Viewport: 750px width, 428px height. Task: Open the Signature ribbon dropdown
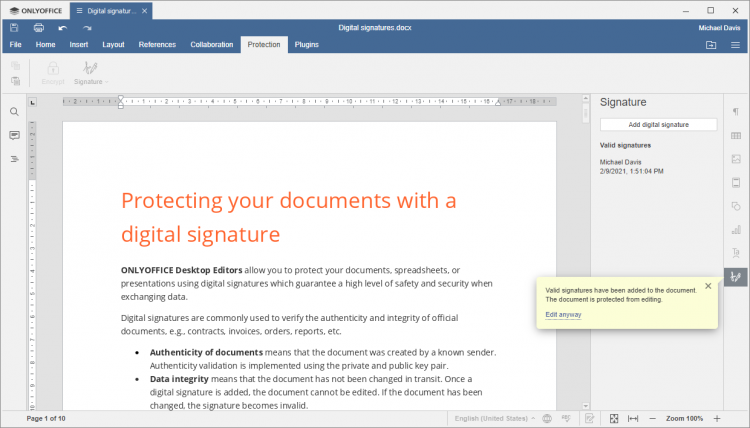91,73
